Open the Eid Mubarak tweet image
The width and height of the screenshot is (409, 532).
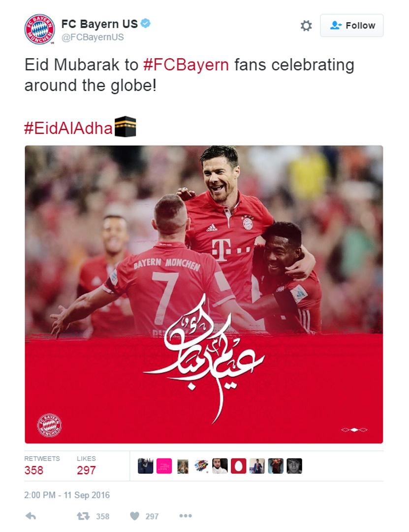pos(204,294)
